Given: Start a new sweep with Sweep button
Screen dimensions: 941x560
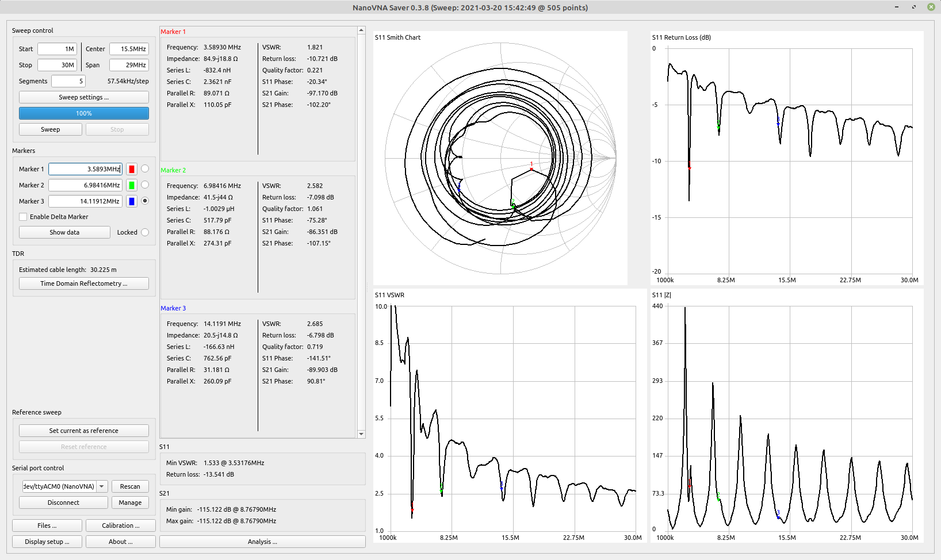Looking at the screenshot, I should (x=51, y=129).
